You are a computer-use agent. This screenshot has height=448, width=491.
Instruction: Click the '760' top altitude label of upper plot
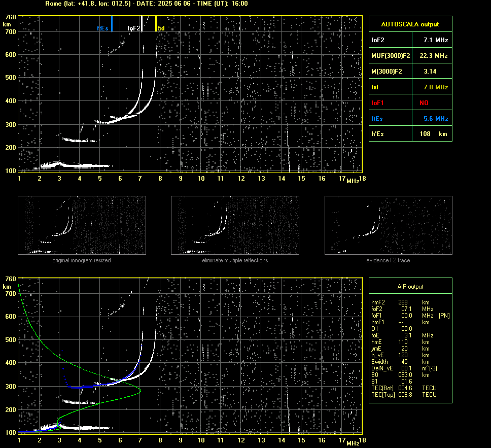point(11,17)
